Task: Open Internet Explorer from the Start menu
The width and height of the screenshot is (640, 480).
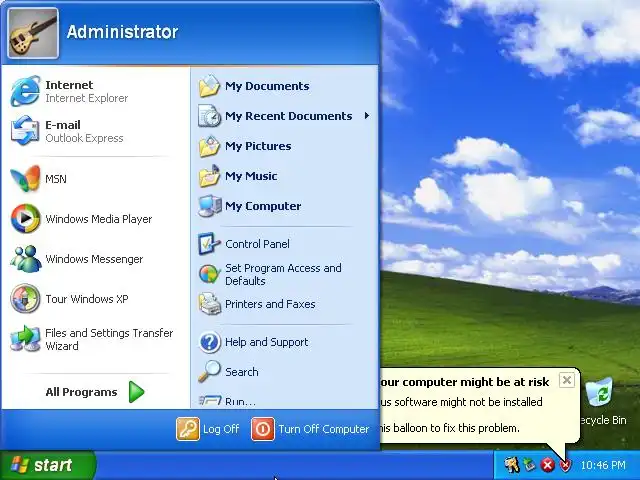Action: coord(25,91)
